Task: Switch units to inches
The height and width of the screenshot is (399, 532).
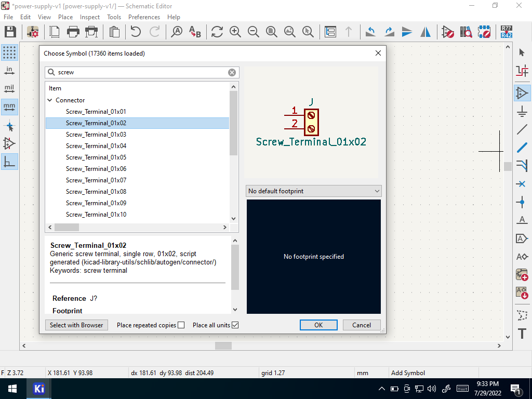Action: coord(9,71)
